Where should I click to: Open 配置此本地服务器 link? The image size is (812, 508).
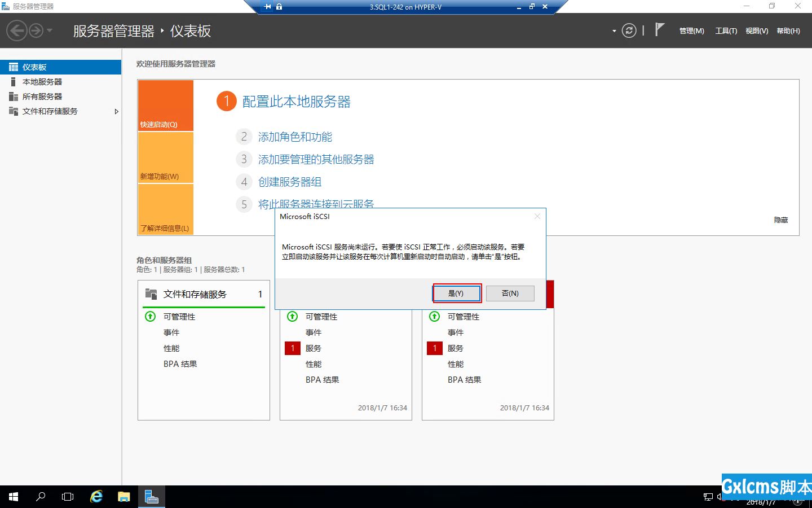297,102
